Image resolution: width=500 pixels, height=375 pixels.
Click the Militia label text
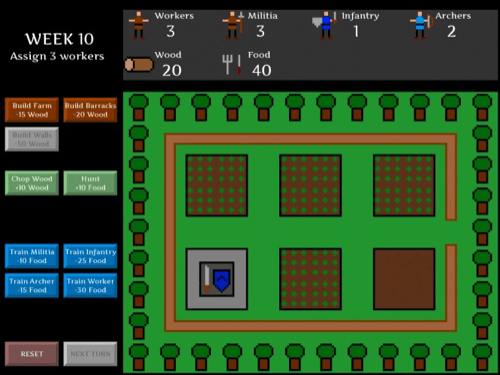click(x=262, y=16)
